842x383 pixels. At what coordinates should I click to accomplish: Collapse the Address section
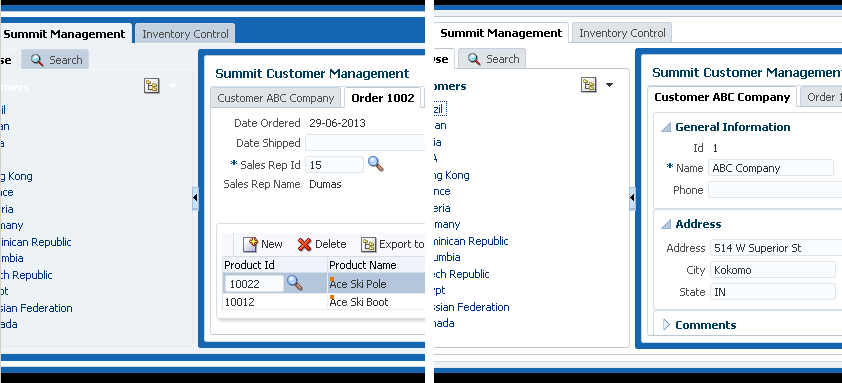tap(666, 224)
